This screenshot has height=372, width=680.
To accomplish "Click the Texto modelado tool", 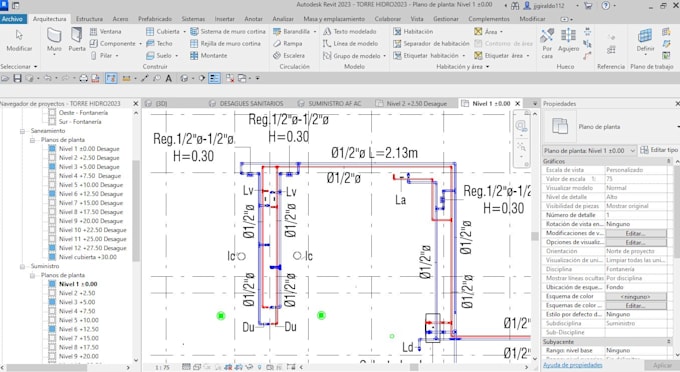I will [350, 31].
